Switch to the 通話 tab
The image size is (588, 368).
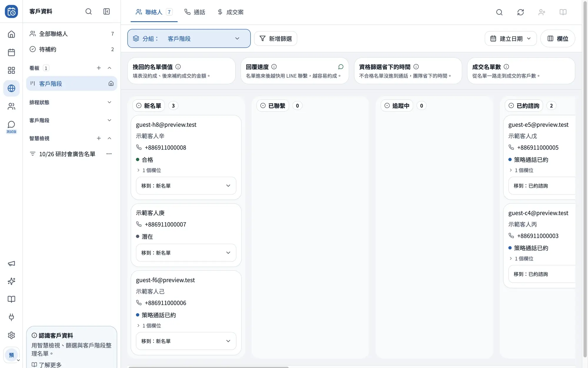[x=195, y=12]
